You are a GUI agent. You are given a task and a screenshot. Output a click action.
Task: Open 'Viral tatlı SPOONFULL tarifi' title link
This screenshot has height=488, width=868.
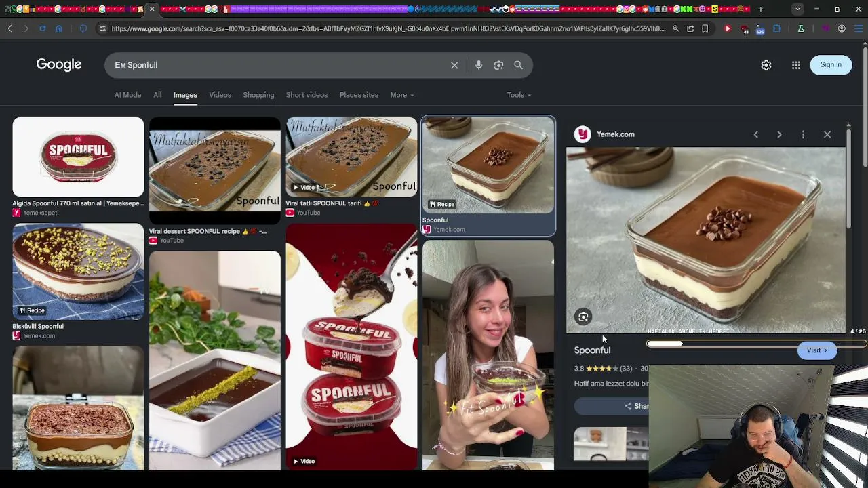(x=332, y=203)
